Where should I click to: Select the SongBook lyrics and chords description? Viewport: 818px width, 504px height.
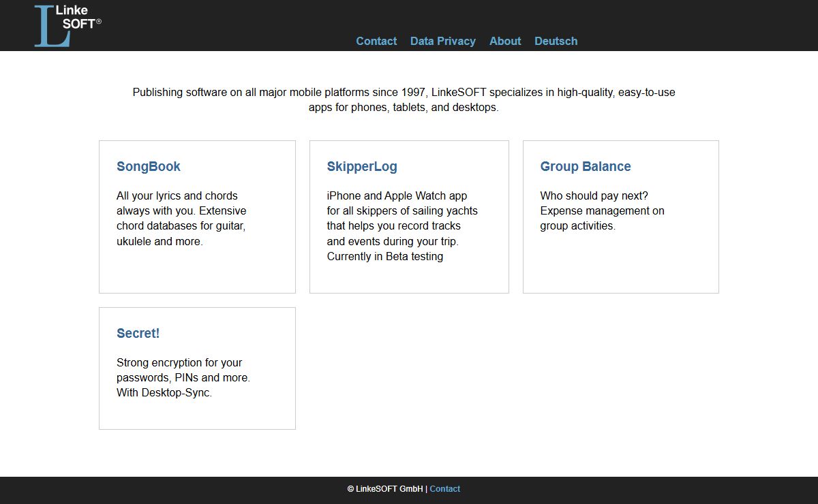(181, 219)
